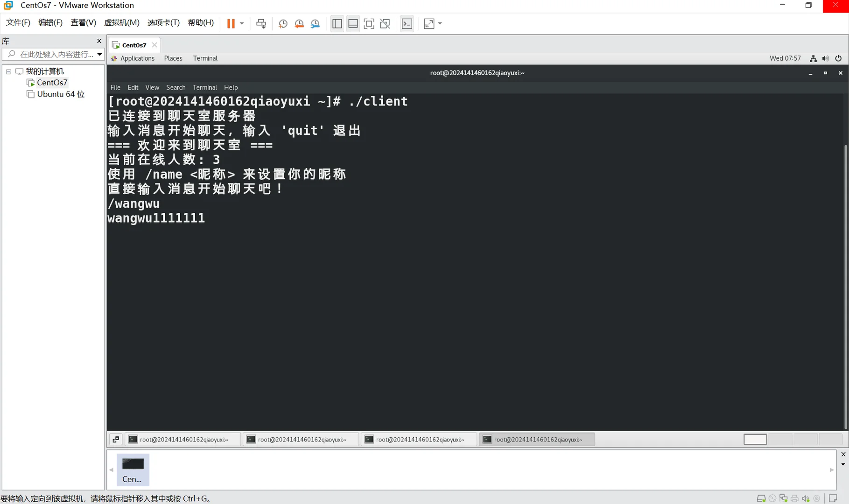This screenshot has height=504, width=849.
Task: Select 我的计算机 in the library tree
Action: coord(45,71)
